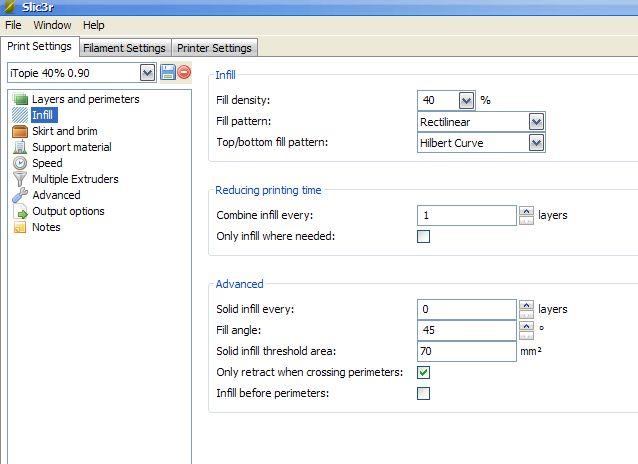Click the Support material building icon
The height and width of the screenshot is (464, 638).
(20, 147)
